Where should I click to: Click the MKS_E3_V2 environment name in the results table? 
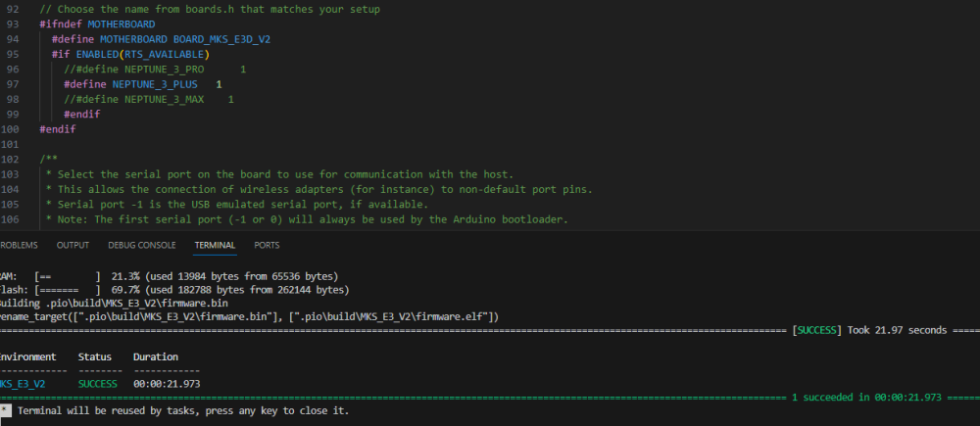tap(23, 384)
